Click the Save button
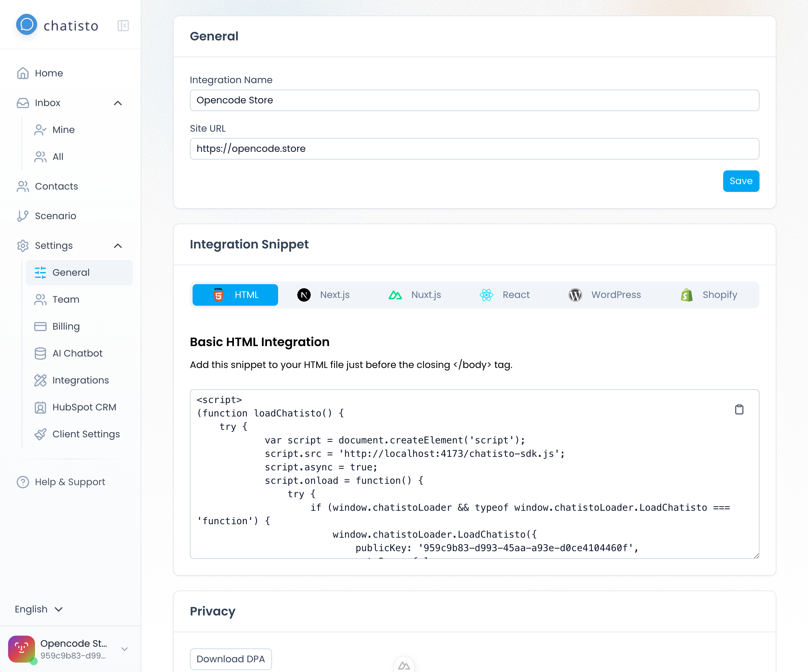The image size is (808, 672). click(x=741, y=181)
